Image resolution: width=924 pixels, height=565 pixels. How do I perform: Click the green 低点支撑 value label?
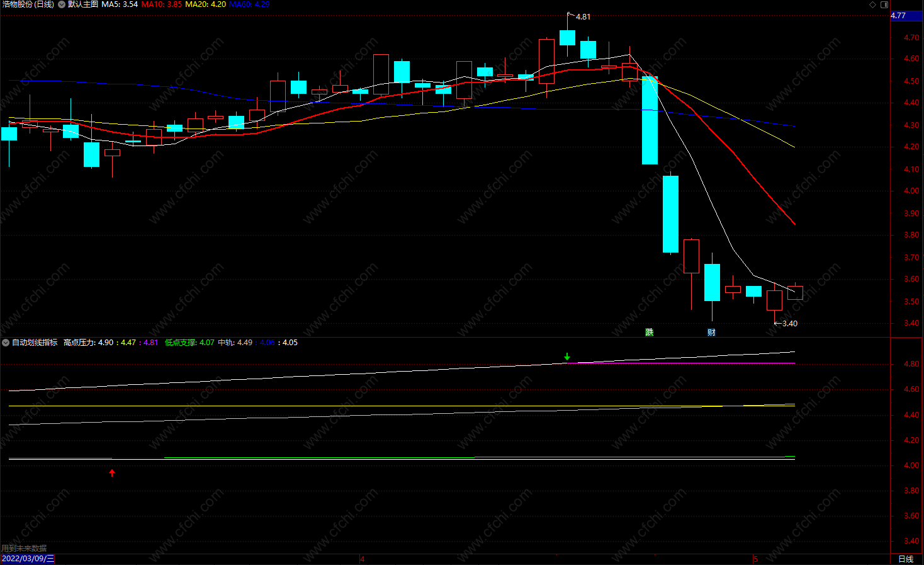pyautogui.click(x=189, y=343)
